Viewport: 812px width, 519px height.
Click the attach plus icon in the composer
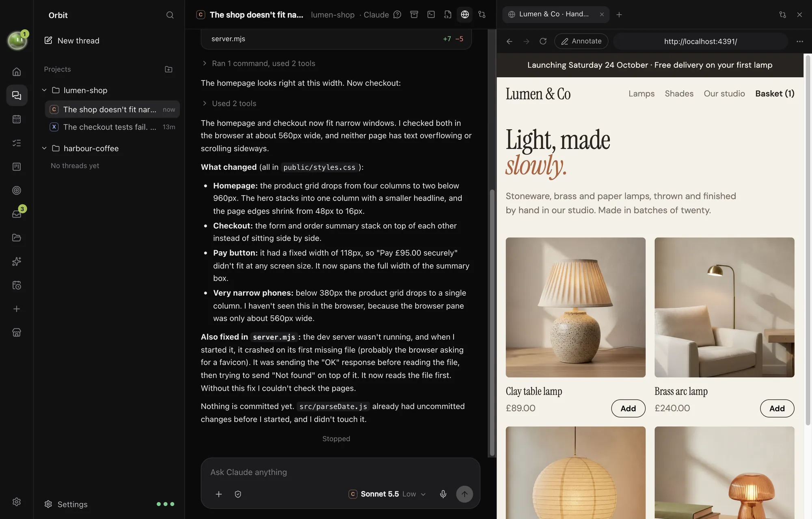point(218,494)
